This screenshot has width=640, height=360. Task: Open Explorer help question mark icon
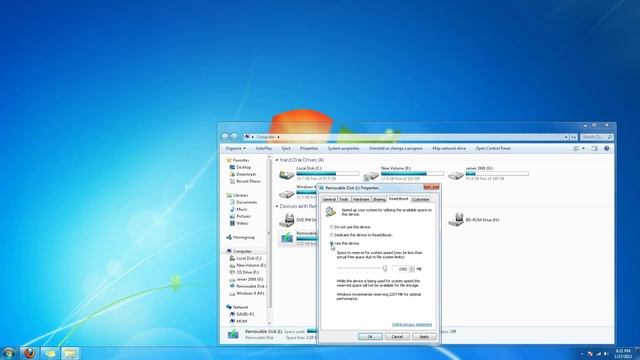607,149
